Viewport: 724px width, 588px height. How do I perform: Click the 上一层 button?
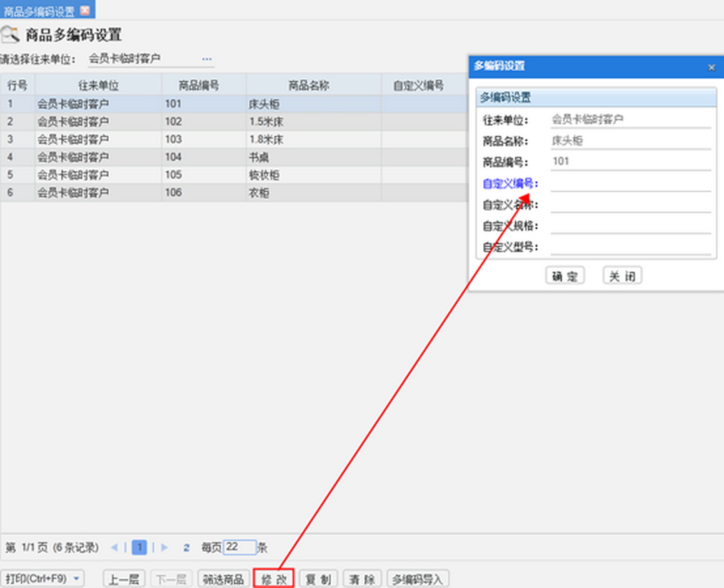point(123,579)
